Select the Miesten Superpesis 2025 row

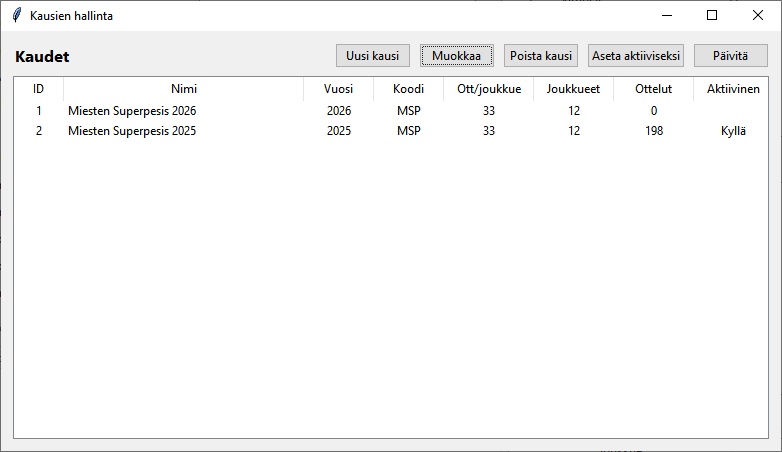(132, 131)
